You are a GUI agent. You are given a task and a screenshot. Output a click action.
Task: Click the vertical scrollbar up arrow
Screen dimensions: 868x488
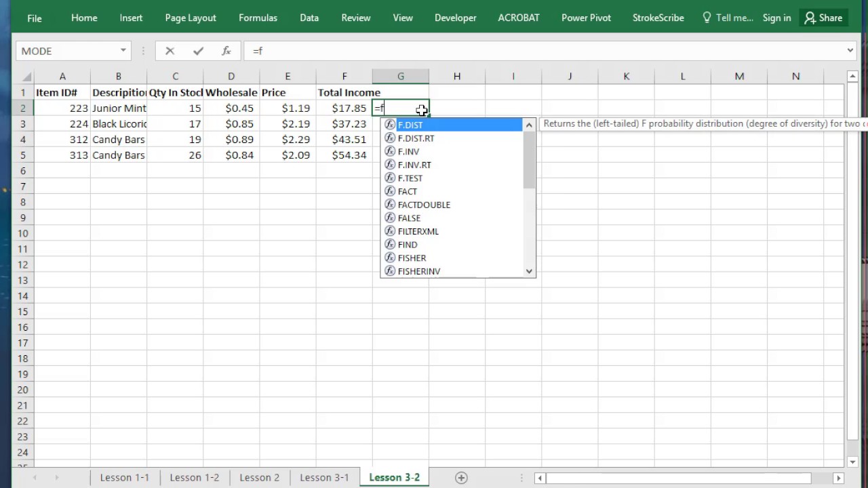[853, 77]
